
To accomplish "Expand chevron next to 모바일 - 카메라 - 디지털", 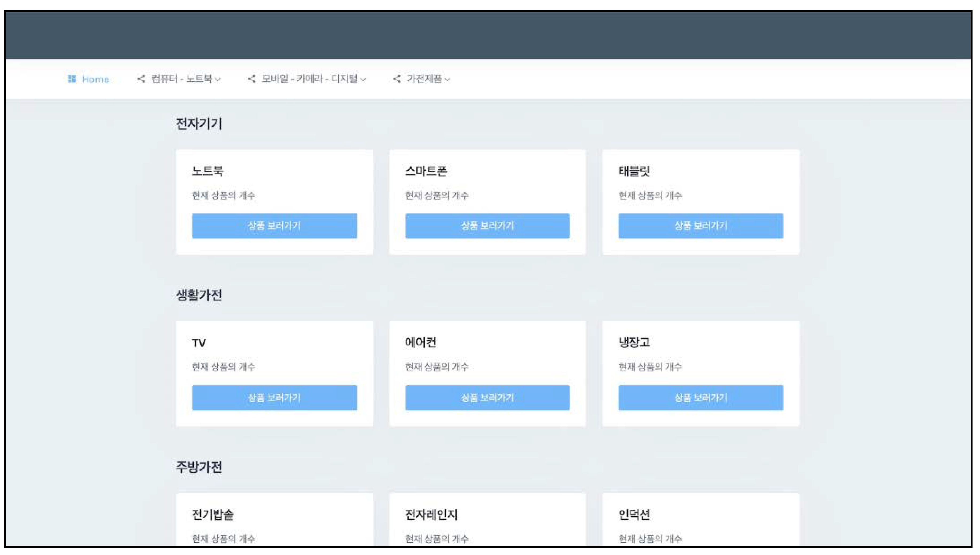I will (363, 80).
